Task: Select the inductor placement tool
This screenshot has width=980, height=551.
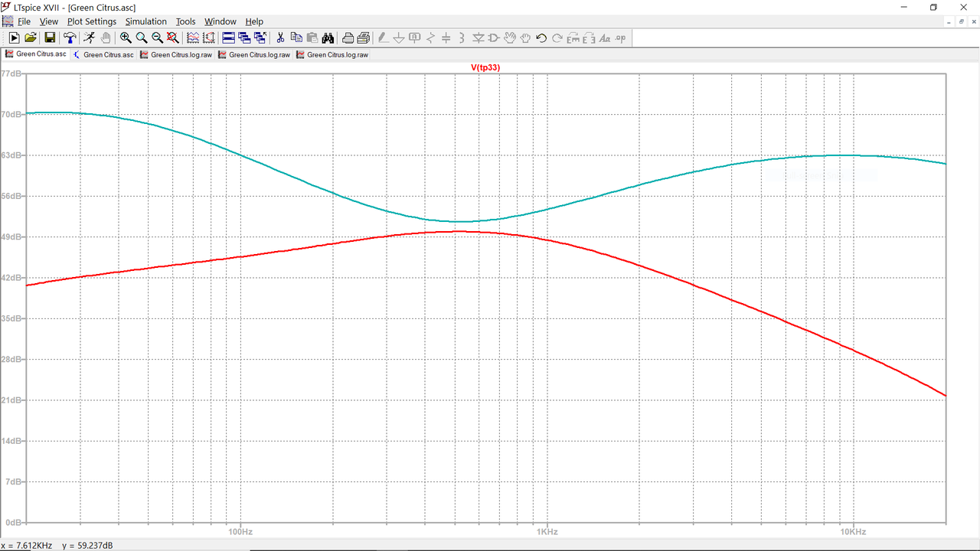Action: click(x=460, y=37)
